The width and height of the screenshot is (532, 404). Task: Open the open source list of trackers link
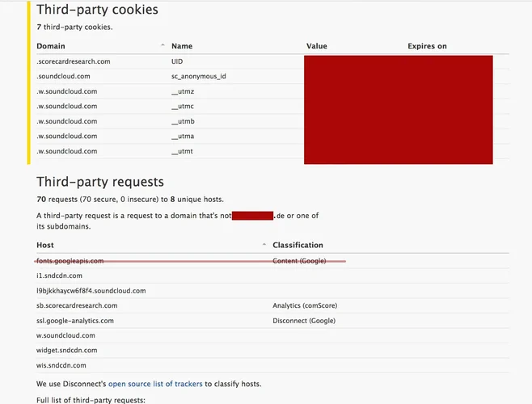[155, 383]
